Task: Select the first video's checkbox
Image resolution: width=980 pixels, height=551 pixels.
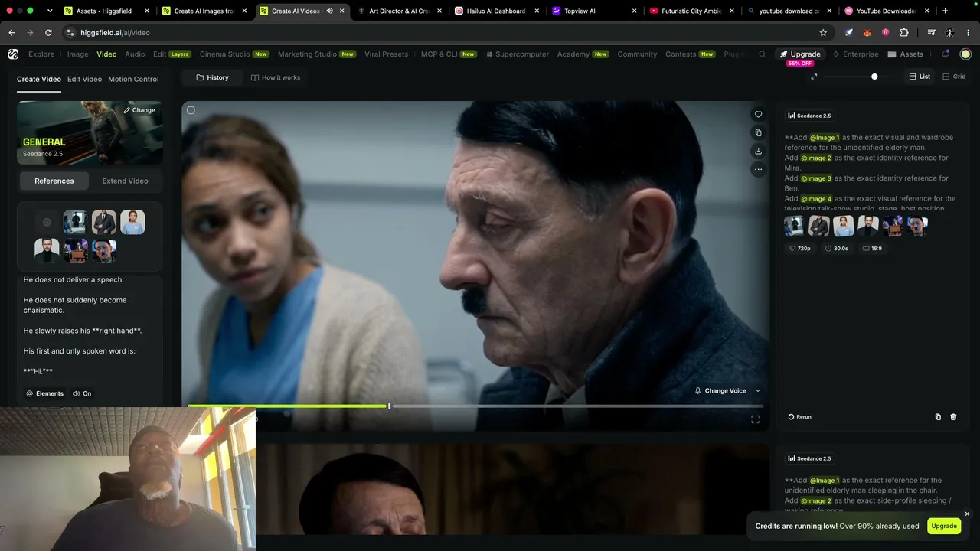Action: click(x=191, y=110)
